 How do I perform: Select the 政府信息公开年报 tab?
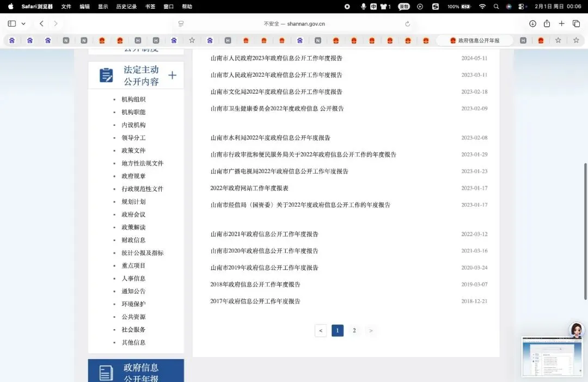click(x=474, y=40)
